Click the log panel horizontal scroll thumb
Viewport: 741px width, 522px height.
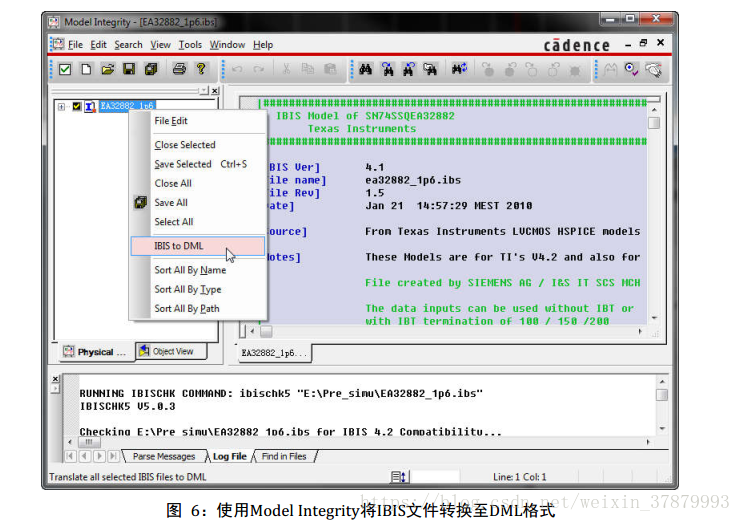click(89, 442)
